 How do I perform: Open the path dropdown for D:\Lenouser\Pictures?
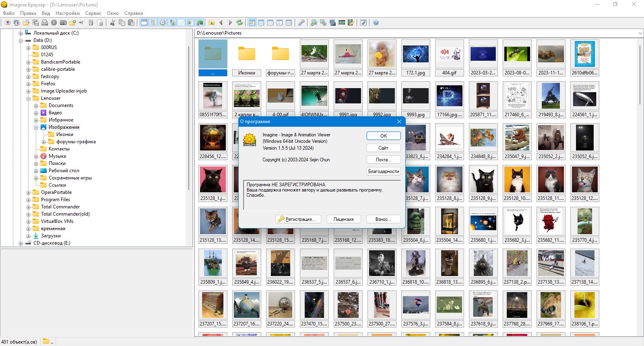(640, 33)
